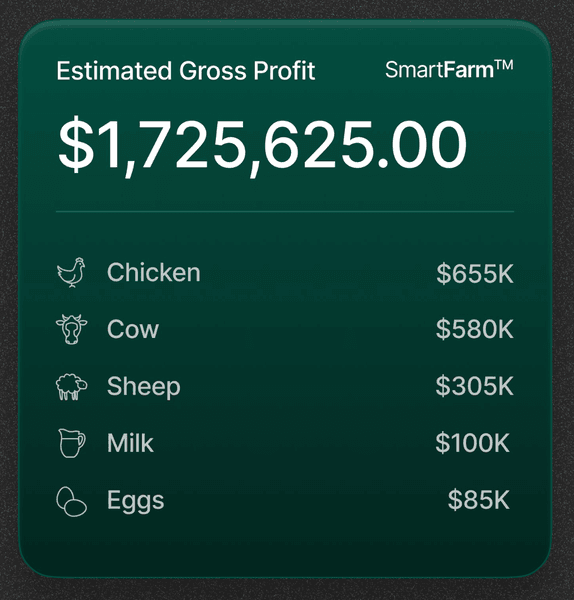Select the Sheep row label
The width and height of the screenshot is (574, 600).
pos(144,386)
